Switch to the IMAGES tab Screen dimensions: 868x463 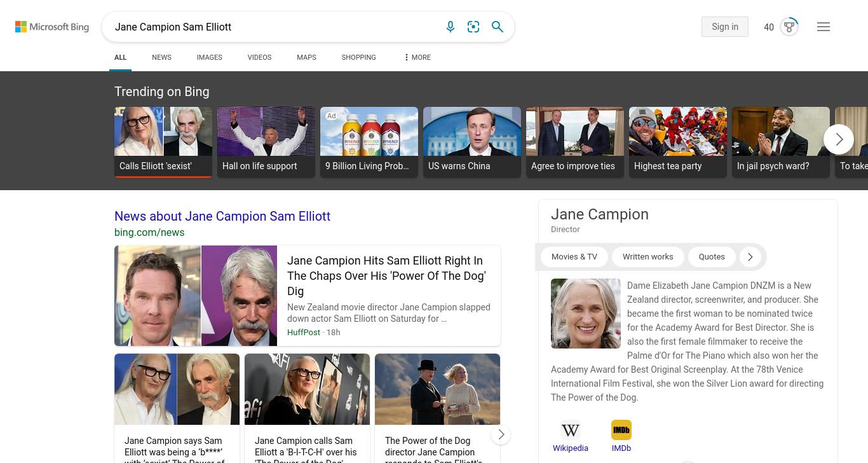209,57
